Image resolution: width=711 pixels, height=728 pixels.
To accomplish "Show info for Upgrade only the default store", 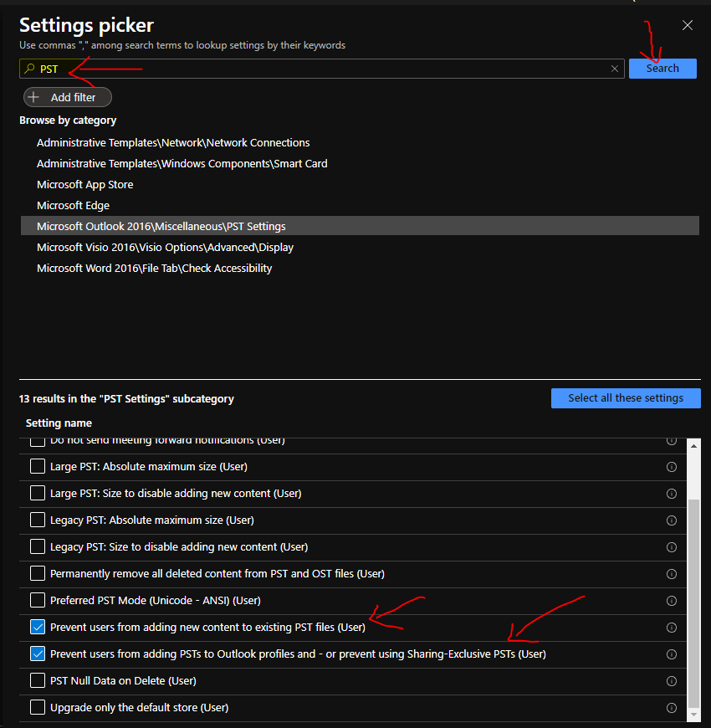I will point(671,708).
